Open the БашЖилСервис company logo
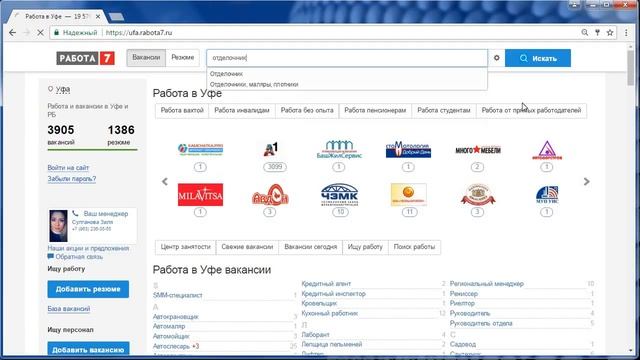 click(x=339, y=149)
